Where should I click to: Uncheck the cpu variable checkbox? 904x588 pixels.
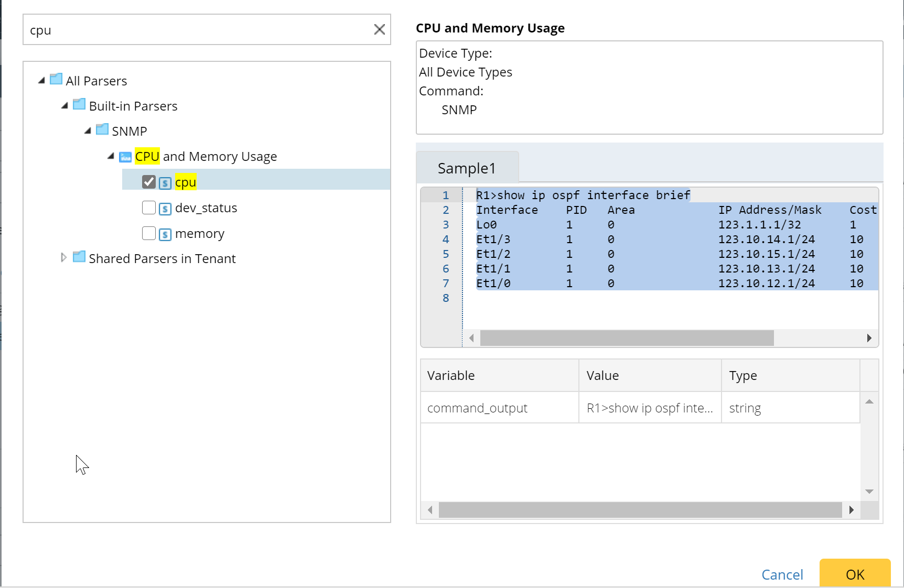[x=149, y=182]
